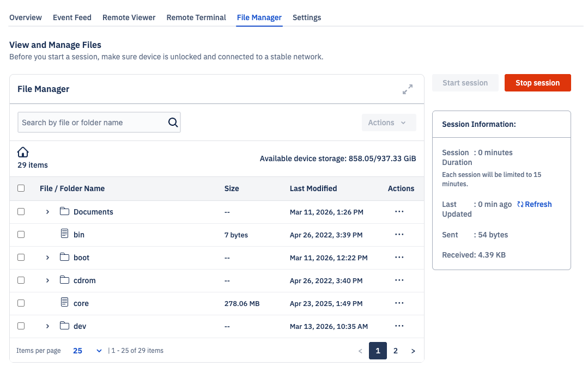Focus the file or folder search field
The image size is (588, 379).
point(92,123)
